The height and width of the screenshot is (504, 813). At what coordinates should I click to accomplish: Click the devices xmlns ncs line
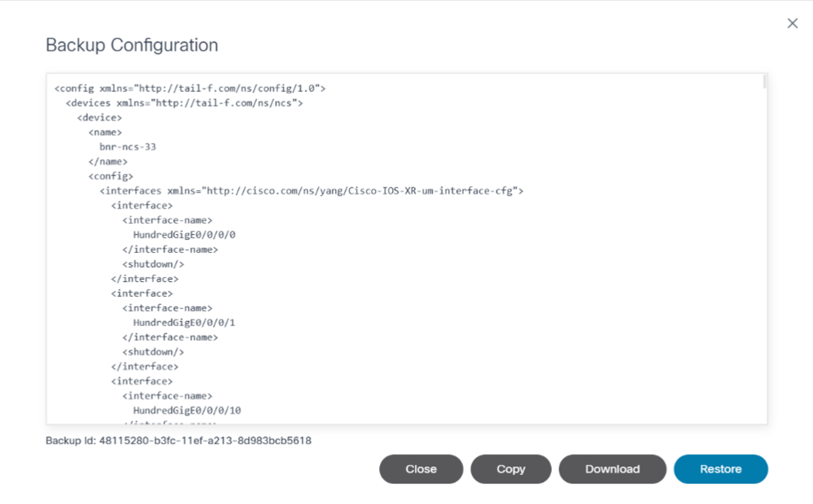pos(184,103)
